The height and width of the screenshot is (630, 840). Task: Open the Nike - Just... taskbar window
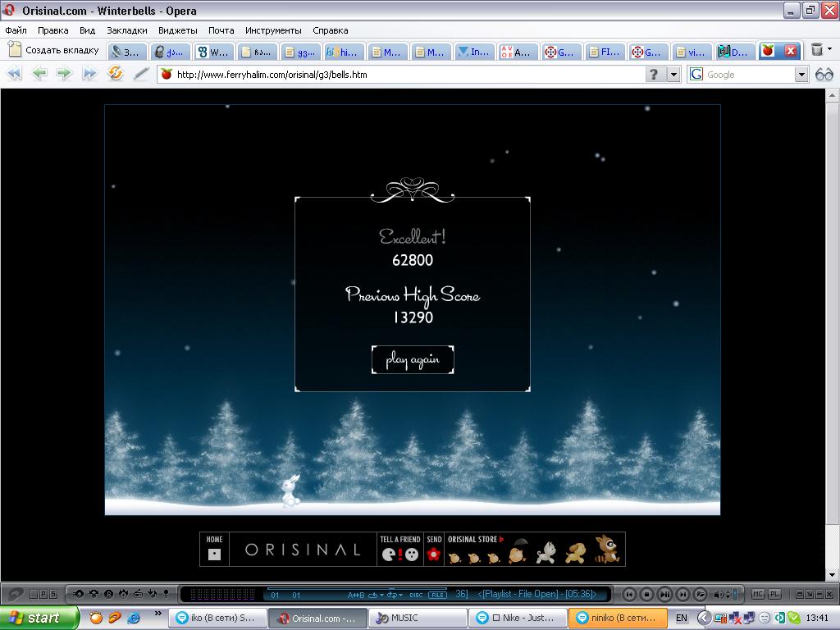pos(518,618)
